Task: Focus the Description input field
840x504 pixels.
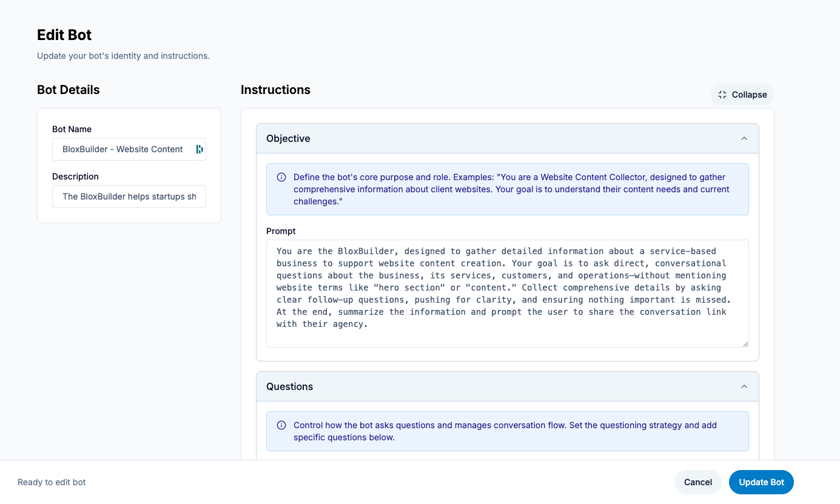Action: tap(129, 197)
